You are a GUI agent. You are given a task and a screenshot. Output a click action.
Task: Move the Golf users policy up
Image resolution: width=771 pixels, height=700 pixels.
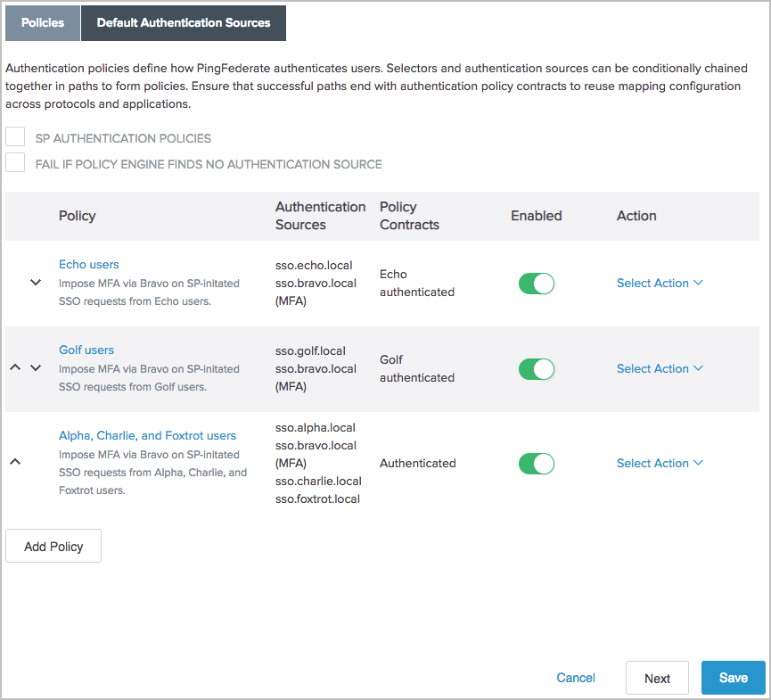pyautogui.click(x=14, y=368)
